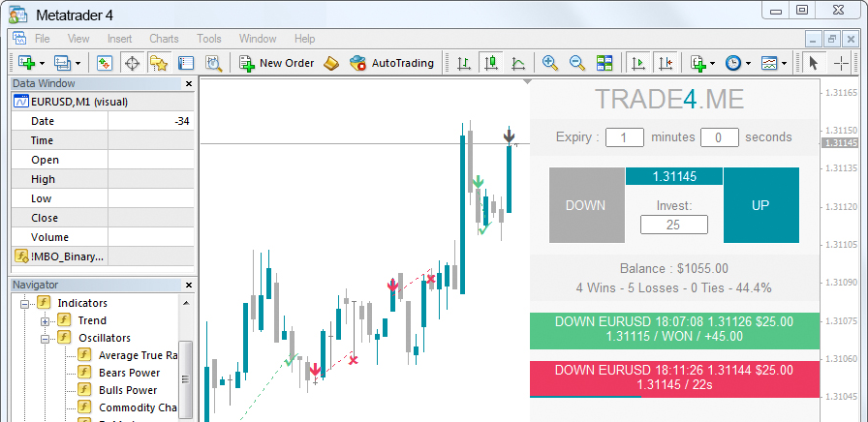Select Average True Range indicator
This screenshot has height=422, width=868.
[129, 355]
